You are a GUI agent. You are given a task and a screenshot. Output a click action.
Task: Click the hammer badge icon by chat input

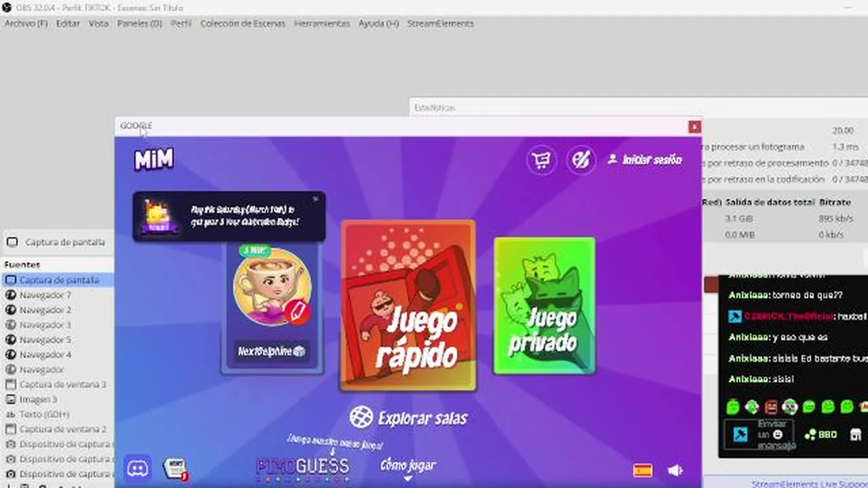click(740, 434)
